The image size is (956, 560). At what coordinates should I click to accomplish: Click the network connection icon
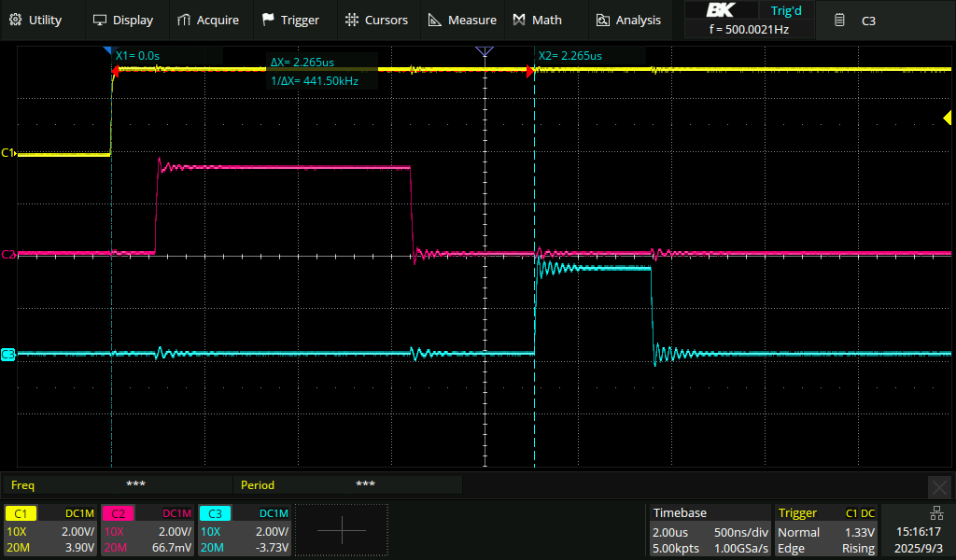(936, 513)
